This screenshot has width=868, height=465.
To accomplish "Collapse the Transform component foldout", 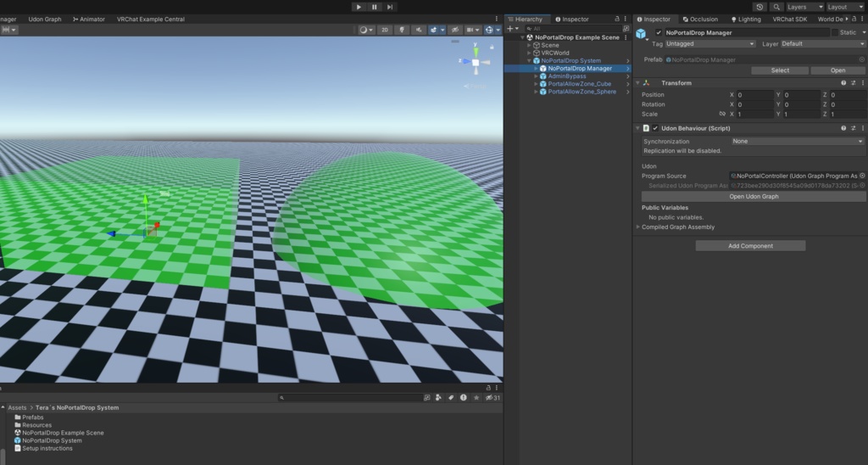I will 637,83.
